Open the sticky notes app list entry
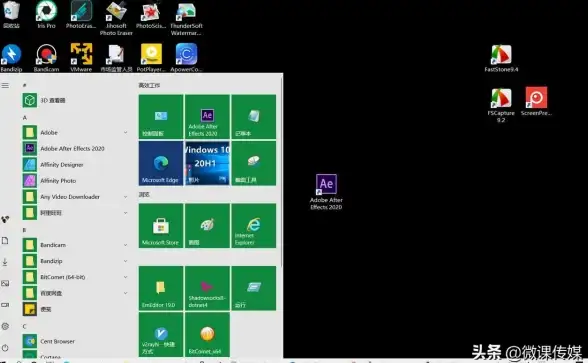This screenshot has height=363, width=588. (75, 309)
